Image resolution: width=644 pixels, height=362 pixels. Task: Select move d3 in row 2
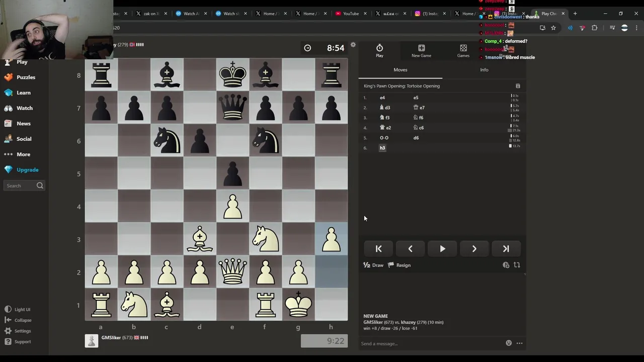pyautogui.click(x=385, y=108)
